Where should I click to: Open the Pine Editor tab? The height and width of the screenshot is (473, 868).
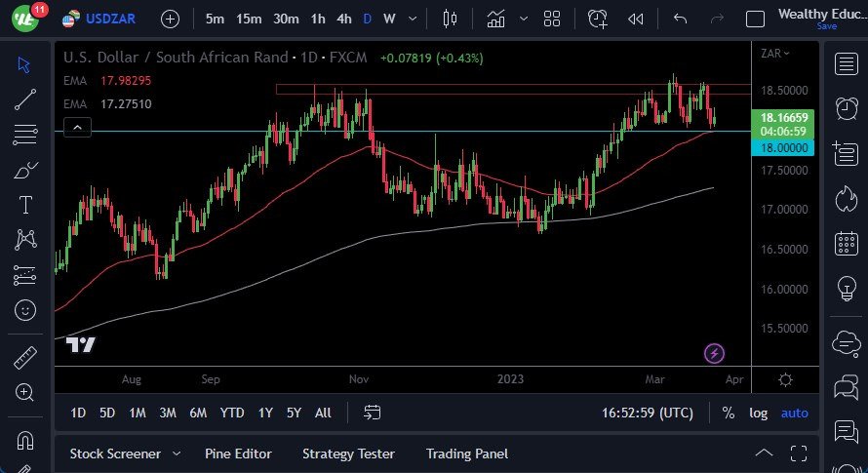238,453
